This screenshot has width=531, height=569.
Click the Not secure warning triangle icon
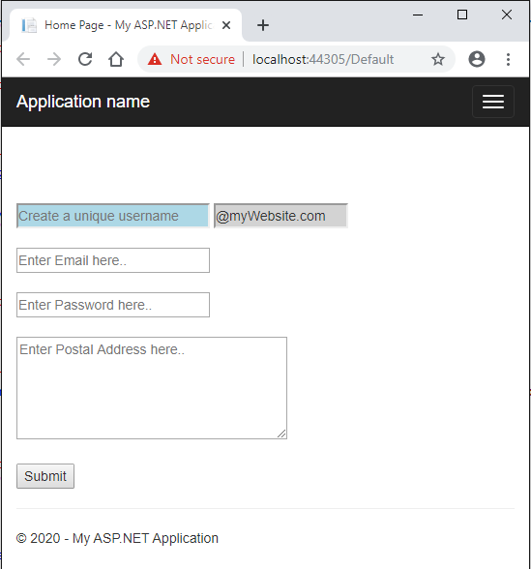[x=155, y=59]
